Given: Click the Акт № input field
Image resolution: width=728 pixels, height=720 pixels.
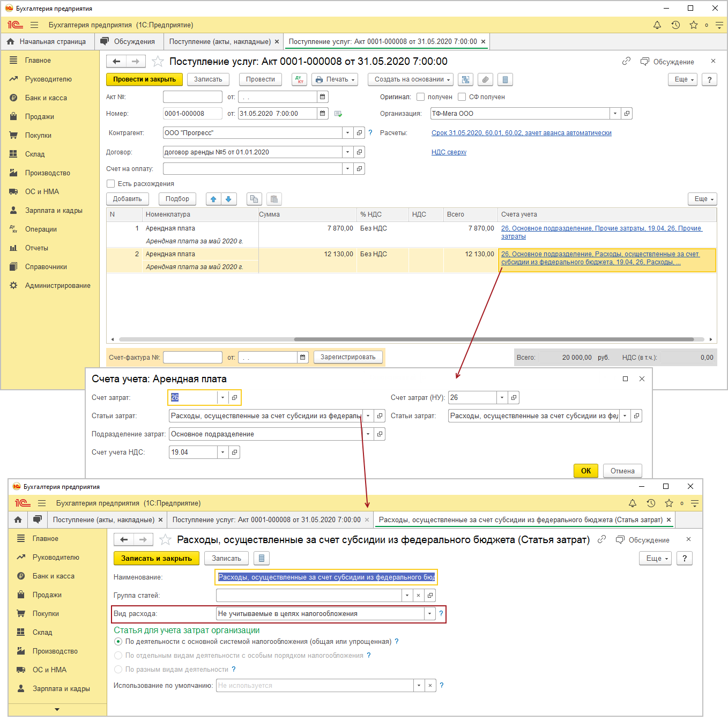Looking at the screenshot, I should (192, 97).
